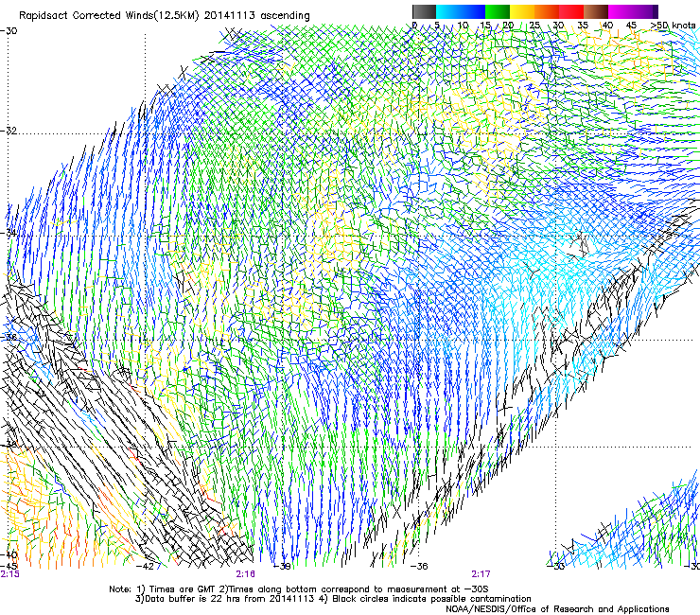The width and height of the screenshot is (700, 615).
Task: Click the gray 0-5 knots legend swatch
Action: (x=424, y=11)
